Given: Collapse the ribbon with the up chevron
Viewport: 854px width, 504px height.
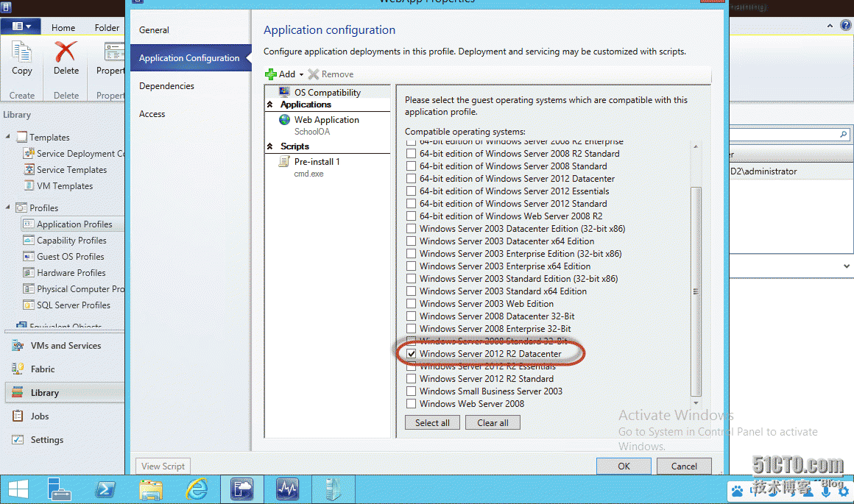Looking at the screenshot, I should [830, 26].
